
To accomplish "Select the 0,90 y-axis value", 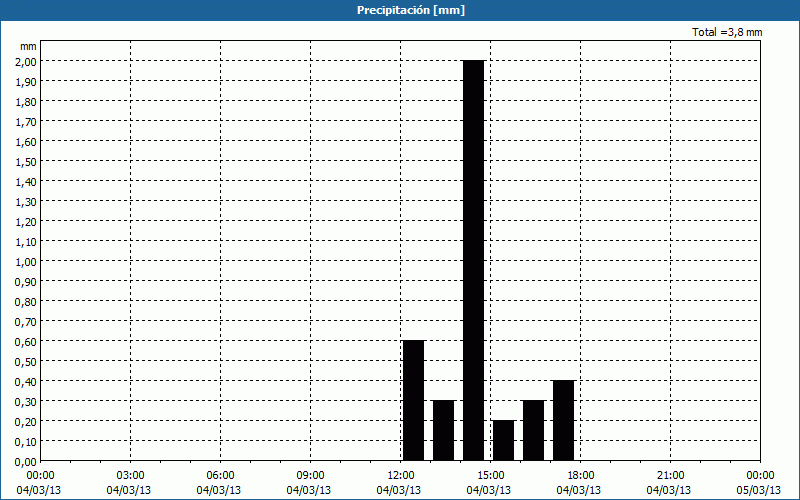I will click(27, 281).
